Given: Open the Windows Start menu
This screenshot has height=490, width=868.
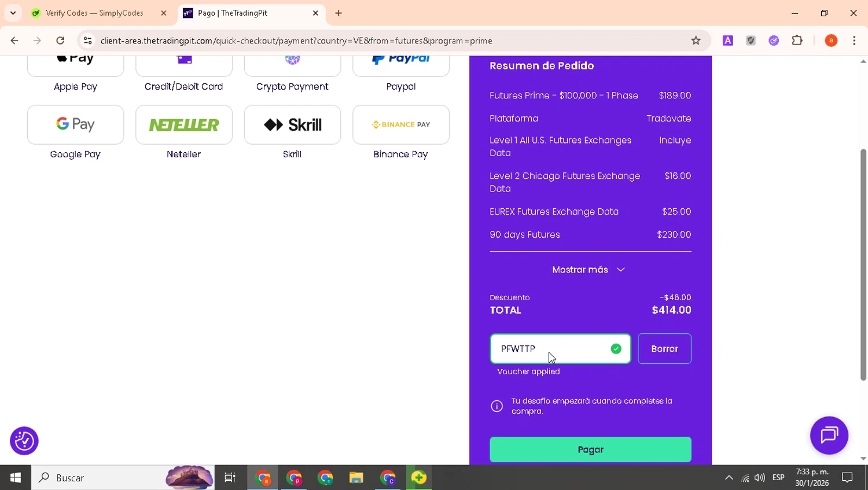Looking at the screenshot, I should coord(16,478).
